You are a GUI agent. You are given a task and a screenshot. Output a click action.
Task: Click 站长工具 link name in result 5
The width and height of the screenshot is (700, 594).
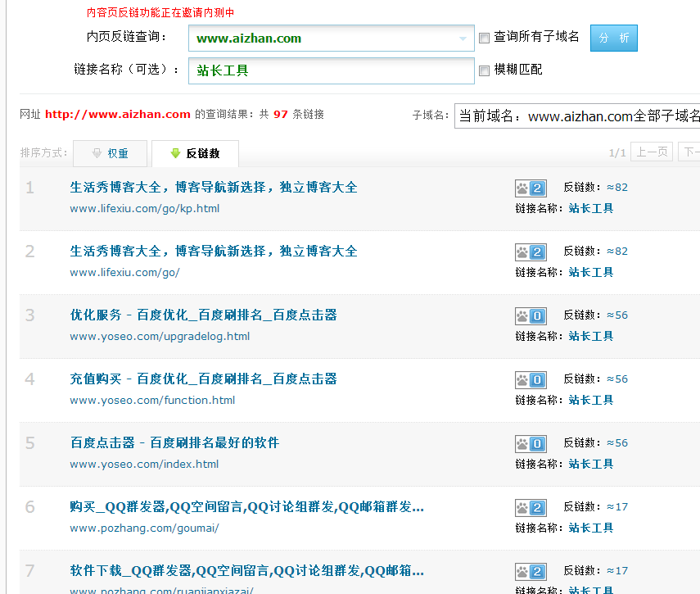(x=590, y=464)
